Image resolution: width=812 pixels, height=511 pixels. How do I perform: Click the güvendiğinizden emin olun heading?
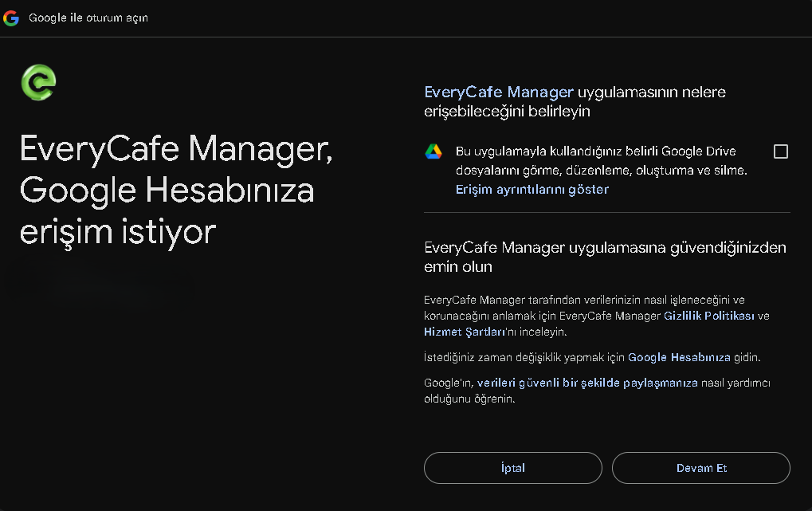tap(605, 257)
